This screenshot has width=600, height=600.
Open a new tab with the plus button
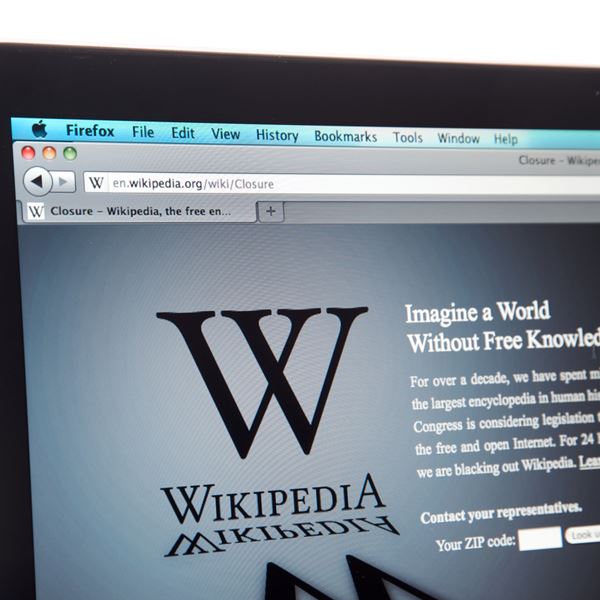point(270,211)
